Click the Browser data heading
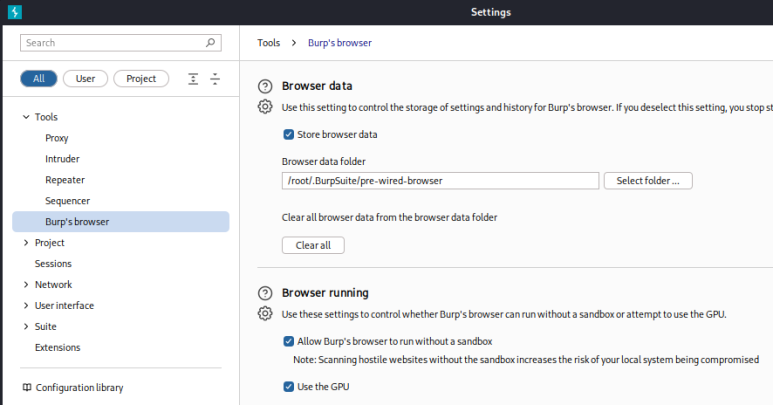This screenshot has width=773, height=405. (317, 86)
